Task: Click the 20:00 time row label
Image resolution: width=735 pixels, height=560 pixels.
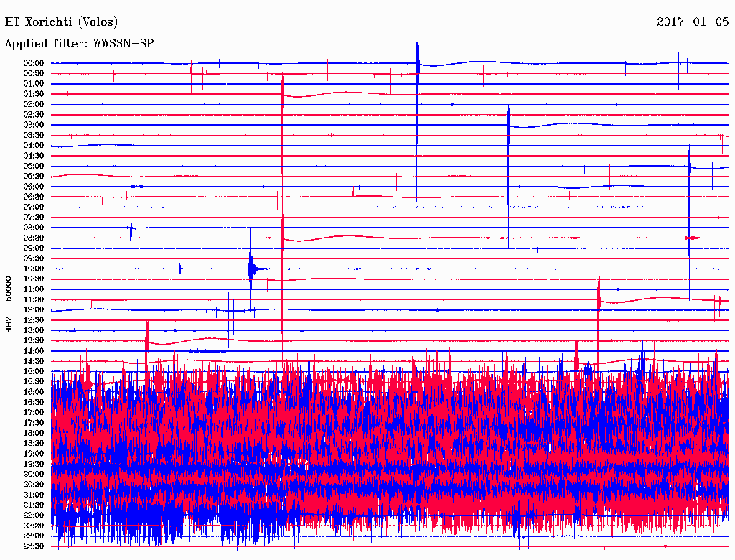Action: pos(34,474)
